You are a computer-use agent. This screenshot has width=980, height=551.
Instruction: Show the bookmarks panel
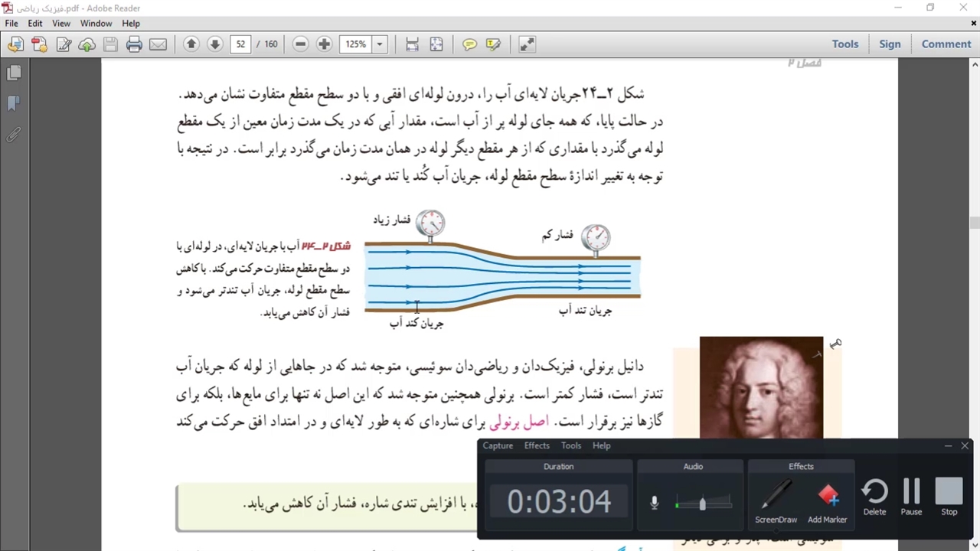coord(14,103)
